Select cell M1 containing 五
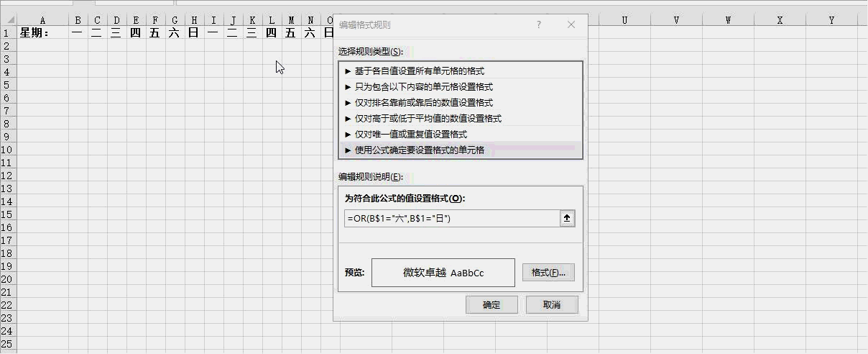The image size is (868, 354). pos(291,32)
